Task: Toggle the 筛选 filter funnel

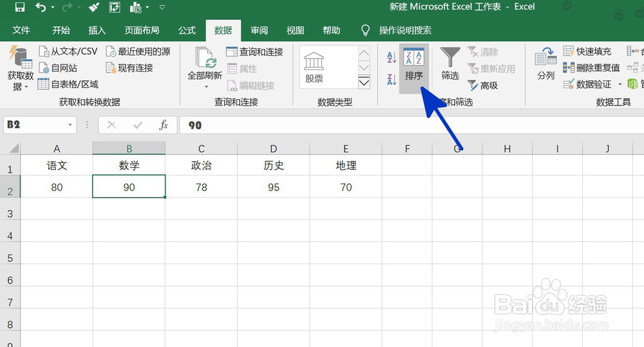Action: pos(450,64)
